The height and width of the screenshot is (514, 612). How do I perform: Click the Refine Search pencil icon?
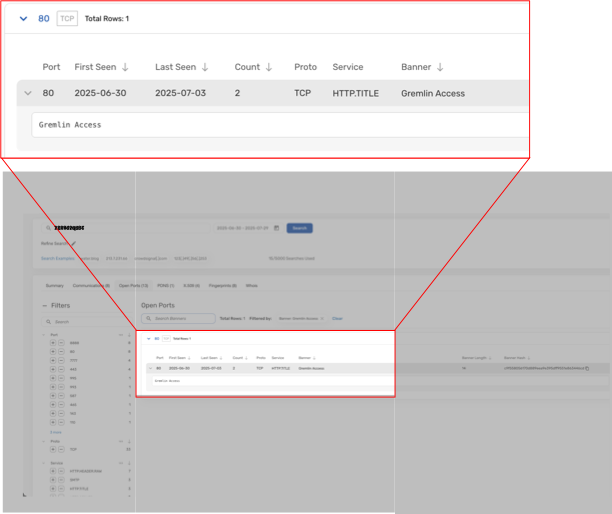click(73, 244)
